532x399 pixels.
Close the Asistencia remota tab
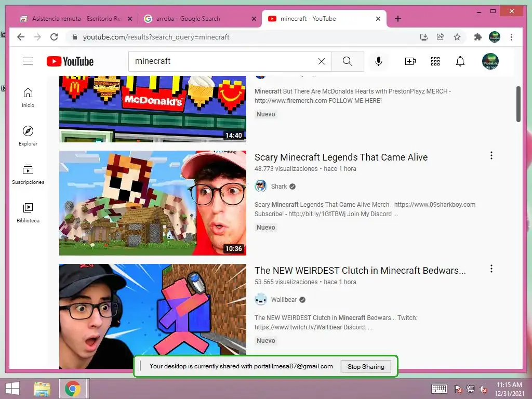pyautogui.click(x=129, y=19)
